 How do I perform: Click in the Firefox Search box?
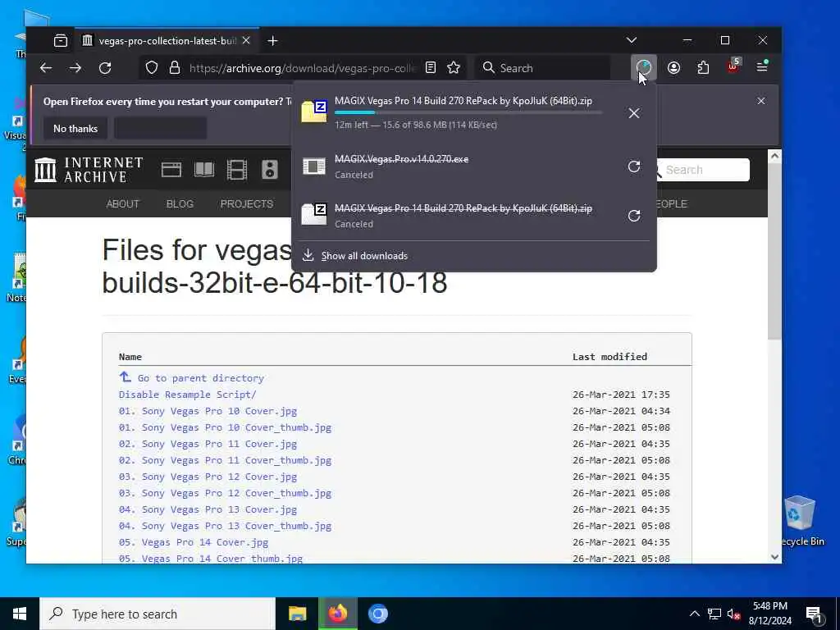click(x=544, y=68)
